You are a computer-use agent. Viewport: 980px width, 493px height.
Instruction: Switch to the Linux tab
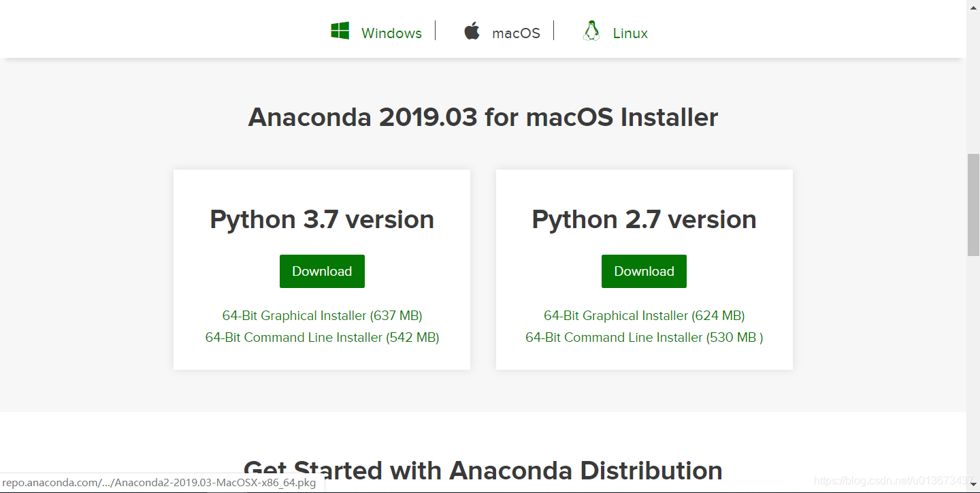point(630,33)
